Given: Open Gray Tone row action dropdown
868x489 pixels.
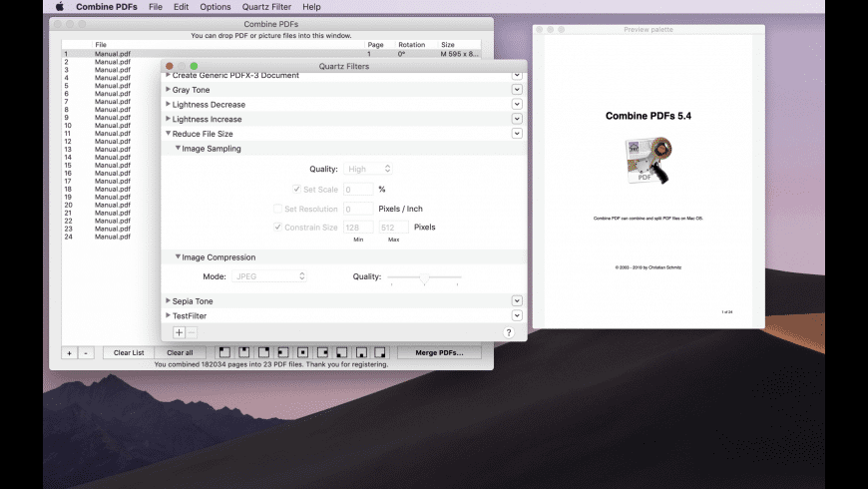Looking at the screenshot, I should pyautogui.click(x=517, y=89).
